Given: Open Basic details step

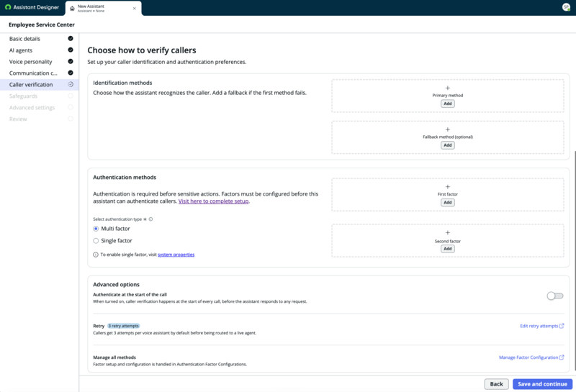Looking at the screenshot, I should click(40, 39).
